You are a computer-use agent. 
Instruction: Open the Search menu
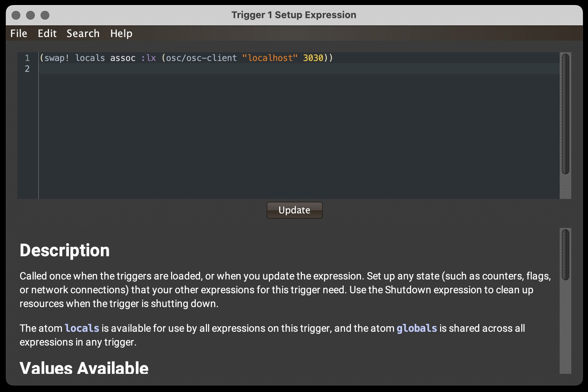point(83,33)
